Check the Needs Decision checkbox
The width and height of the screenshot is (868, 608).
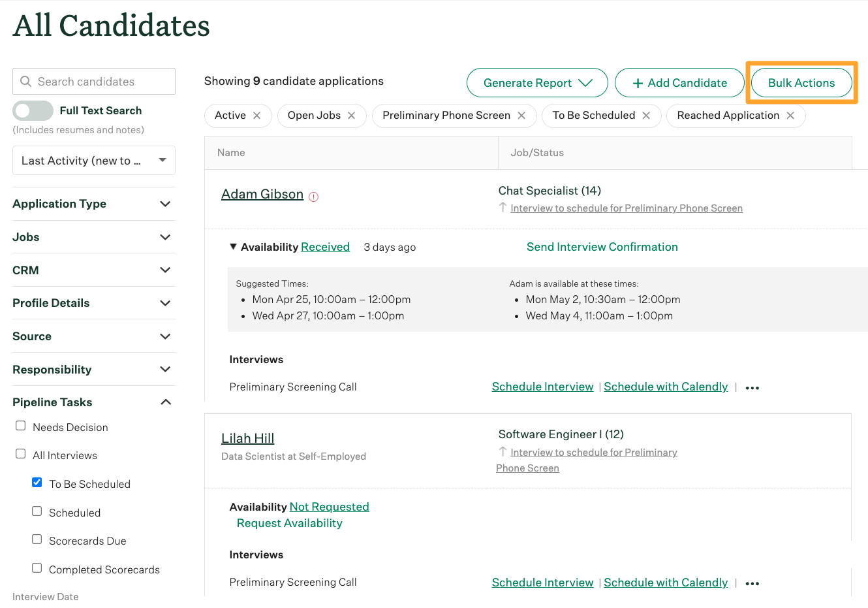pos(21,426)
